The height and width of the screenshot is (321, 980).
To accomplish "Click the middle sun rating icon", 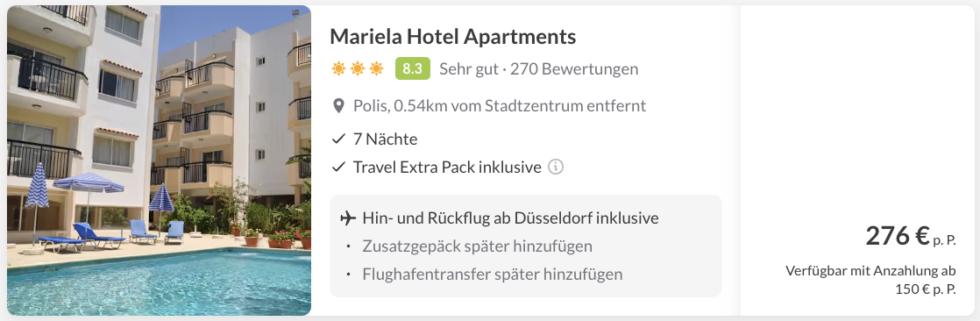I will [358, 68].
